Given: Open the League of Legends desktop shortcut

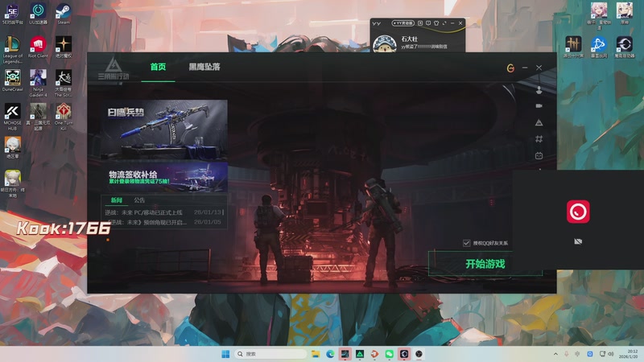Looking at the screenshot, I should pyautogui.click(x=12, y=50).
